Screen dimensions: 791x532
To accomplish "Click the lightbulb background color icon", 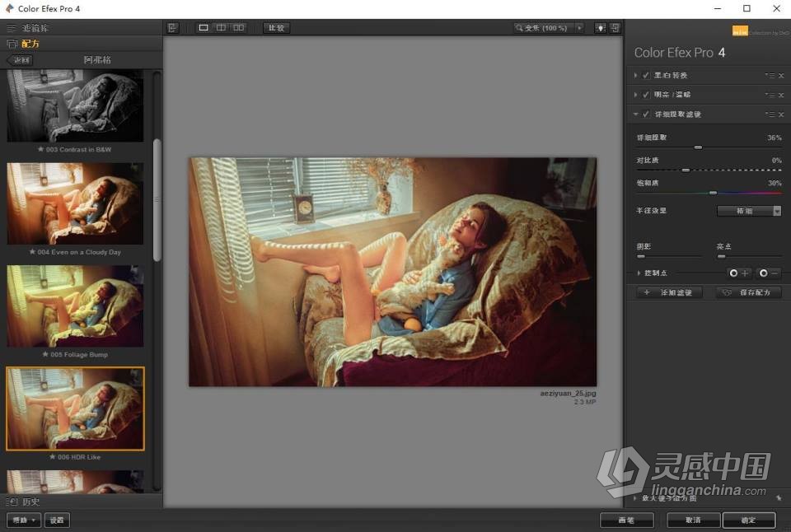I will pyautogui.click(x=601, y=28).
